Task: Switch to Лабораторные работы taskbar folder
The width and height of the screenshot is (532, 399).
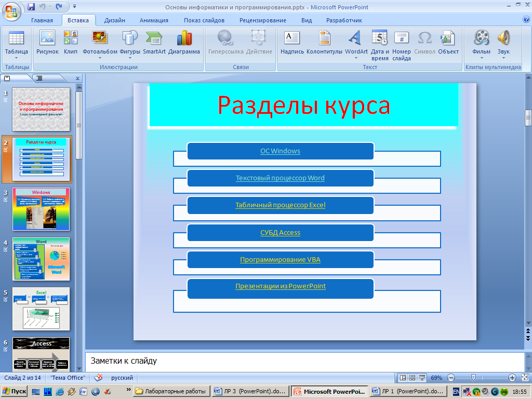Action: tap(171, 391)
